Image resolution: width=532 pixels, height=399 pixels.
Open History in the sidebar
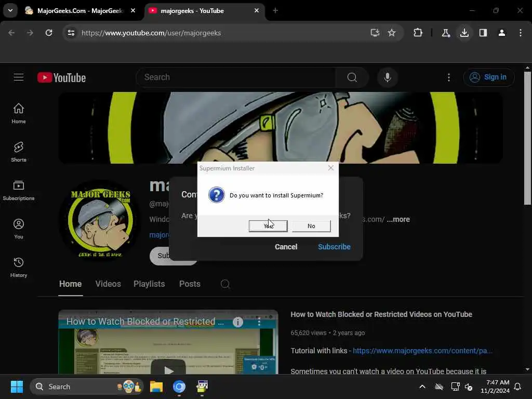(x=19, y=267)
